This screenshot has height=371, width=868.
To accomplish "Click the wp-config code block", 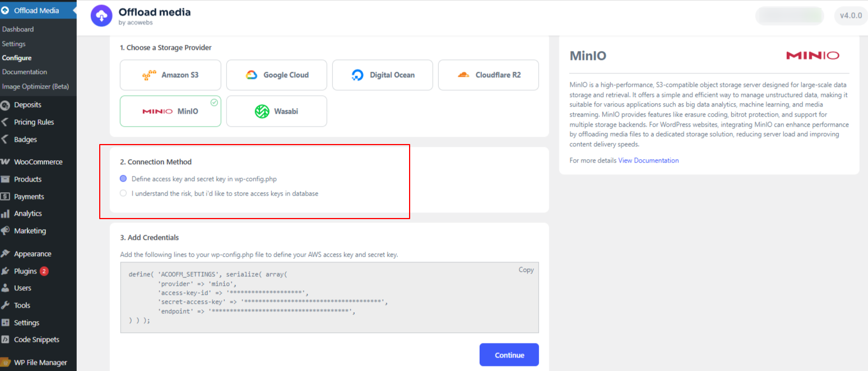I will coord(329,298).
